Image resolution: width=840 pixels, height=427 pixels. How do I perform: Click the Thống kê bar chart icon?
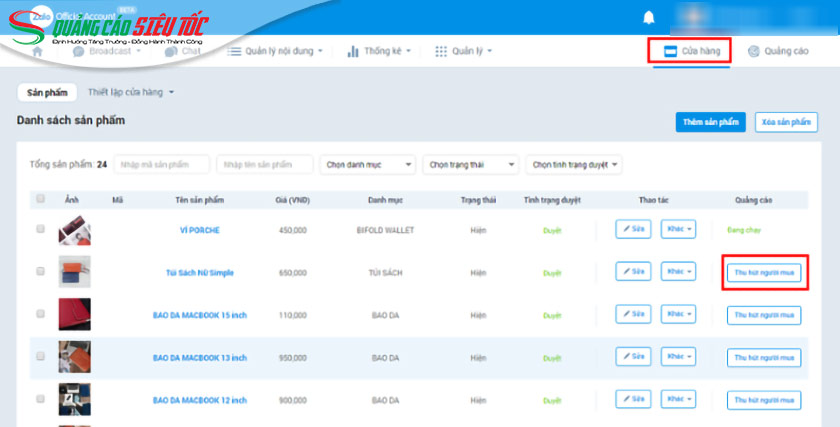[353, 51]
